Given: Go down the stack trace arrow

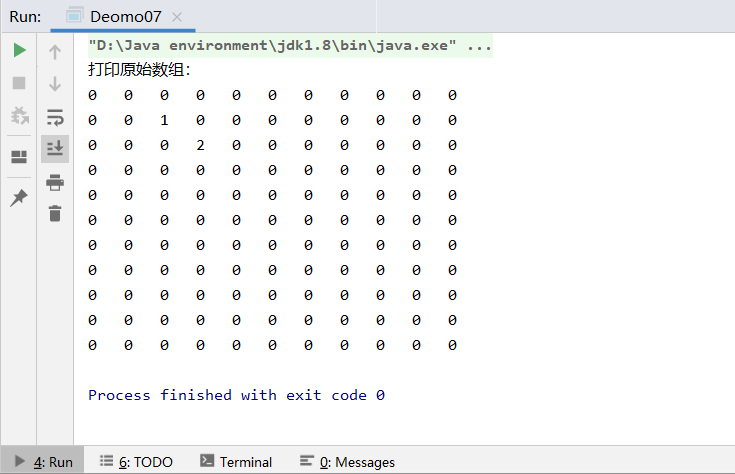Looking at the screenshot, I should (55, 84).
